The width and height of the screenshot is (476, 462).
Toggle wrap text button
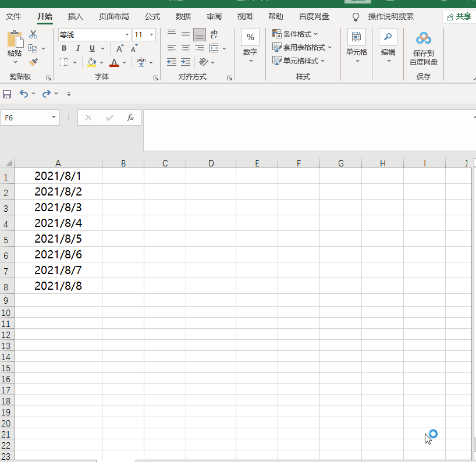(x=214, y=34)
